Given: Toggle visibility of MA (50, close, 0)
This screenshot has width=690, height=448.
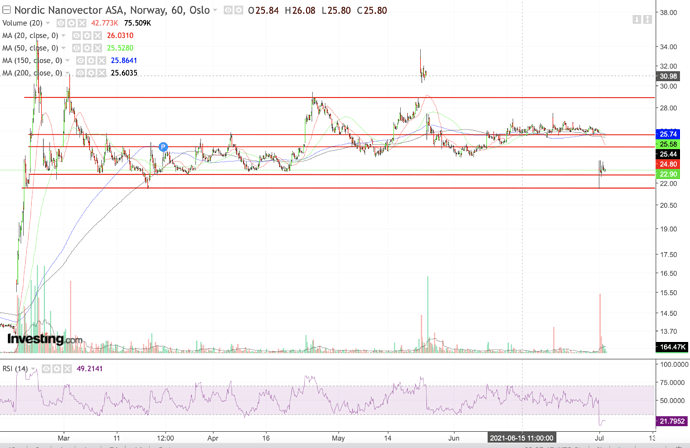Looking at the screenshot, I should pyautogui.click(x=76, y=48).
